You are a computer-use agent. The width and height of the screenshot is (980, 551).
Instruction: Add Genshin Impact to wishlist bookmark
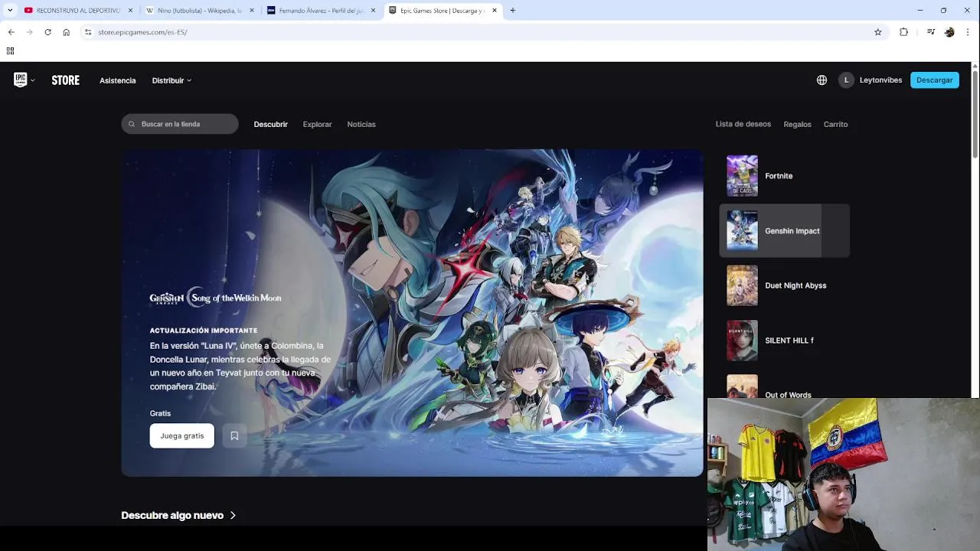coord(234,435)
